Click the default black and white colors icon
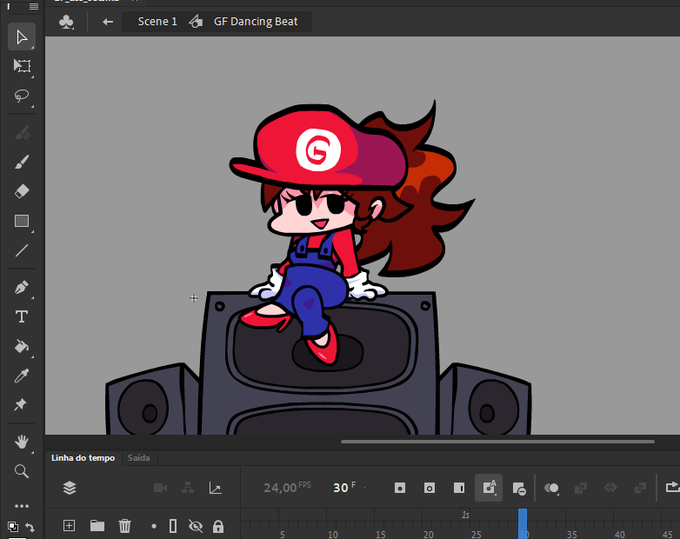The width and height of the screenshot is (680, 539). 13,527
